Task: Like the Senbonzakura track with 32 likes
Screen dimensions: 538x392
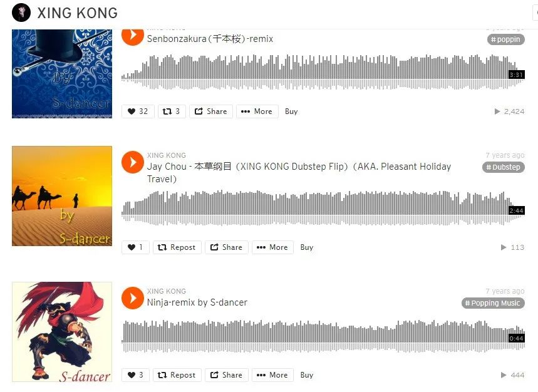Action: 138,111
